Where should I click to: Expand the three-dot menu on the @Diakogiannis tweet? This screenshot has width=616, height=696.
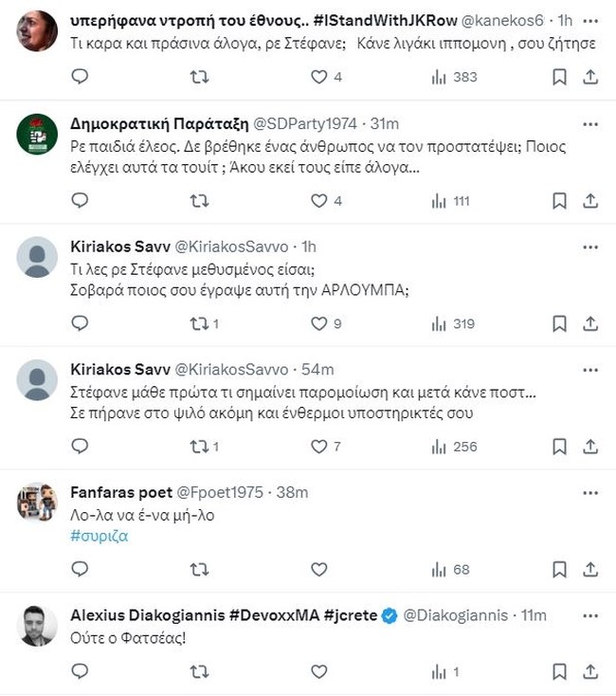pyautogui.click(x=589, y=615)
